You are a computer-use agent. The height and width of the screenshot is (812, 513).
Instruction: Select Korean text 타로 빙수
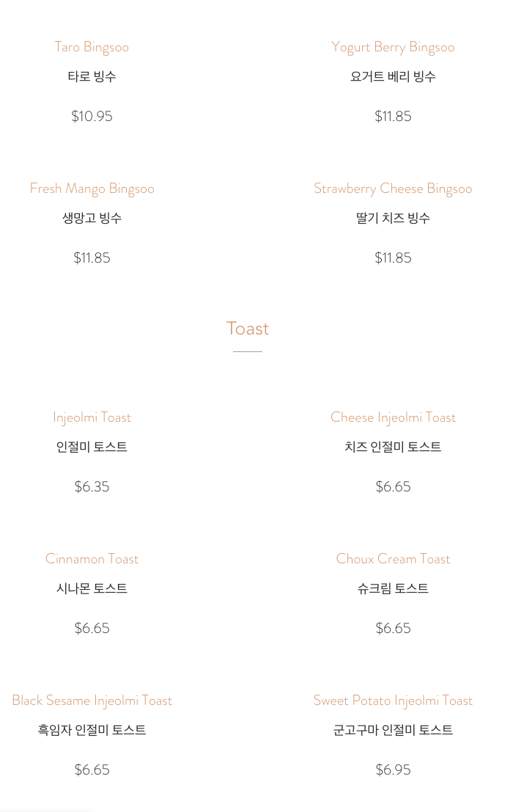[92, 76]
